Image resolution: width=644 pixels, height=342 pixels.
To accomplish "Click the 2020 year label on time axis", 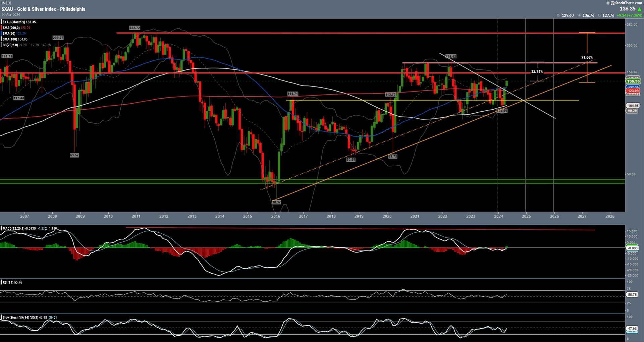I will click(x=387, y=216).
